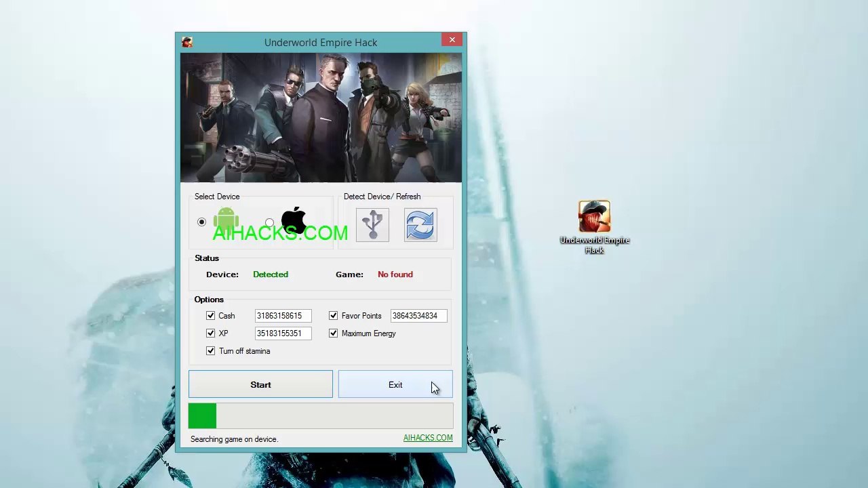Open the AIHACKS.COM link at bottom
The height and width of the screenshot is (488, 868).
(x=428, y=438)
